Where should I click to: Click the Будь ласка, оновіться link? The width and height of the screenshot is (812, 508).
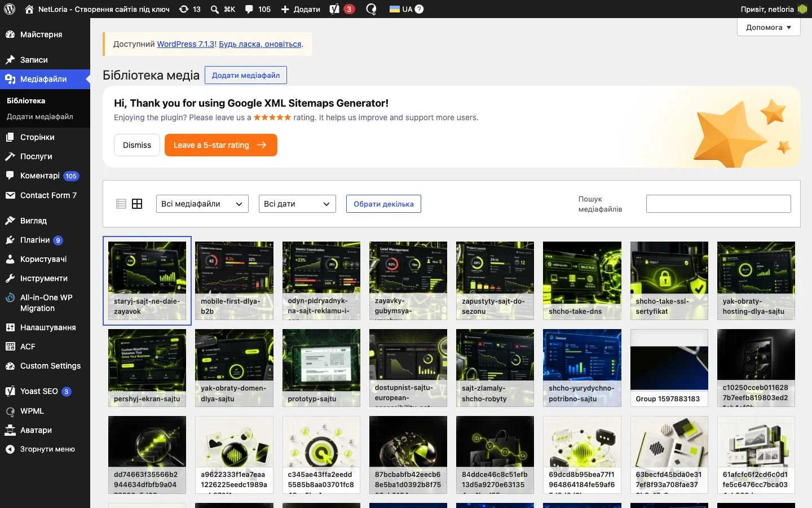[x=260, y=44]
